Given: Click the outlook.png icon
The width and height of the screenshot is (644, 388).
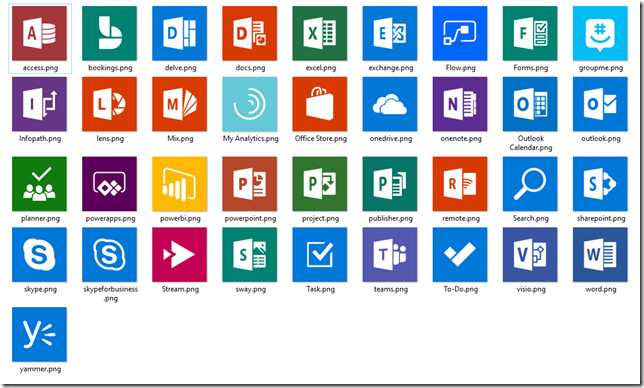Looking at the screenshot, I should coord(600,104).
